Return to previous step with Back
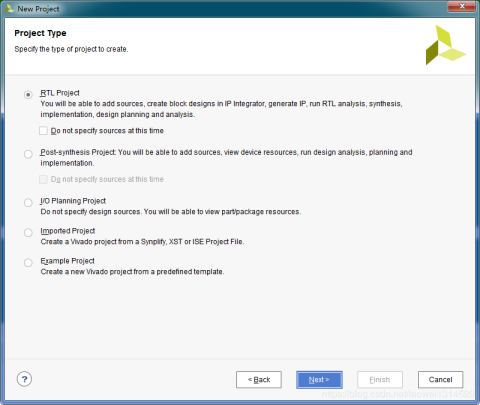Image resolution: width=480 pixels, height=405 pixels. click(259, 380)
